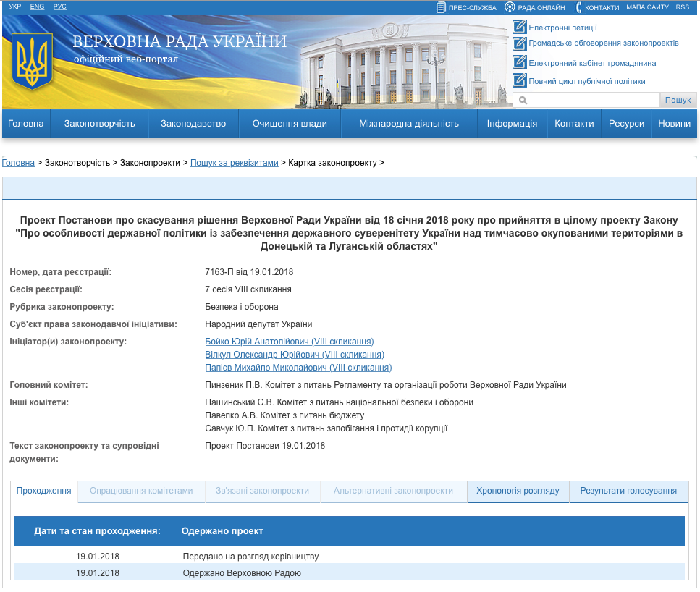Open Контакти in main navigation
The image size is (700, 592).
pos(574,124)
